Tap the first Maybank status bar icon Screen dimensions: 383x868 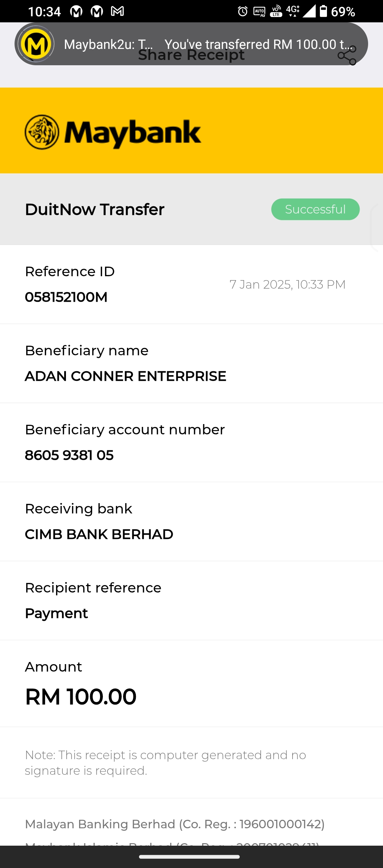point(76,11)
